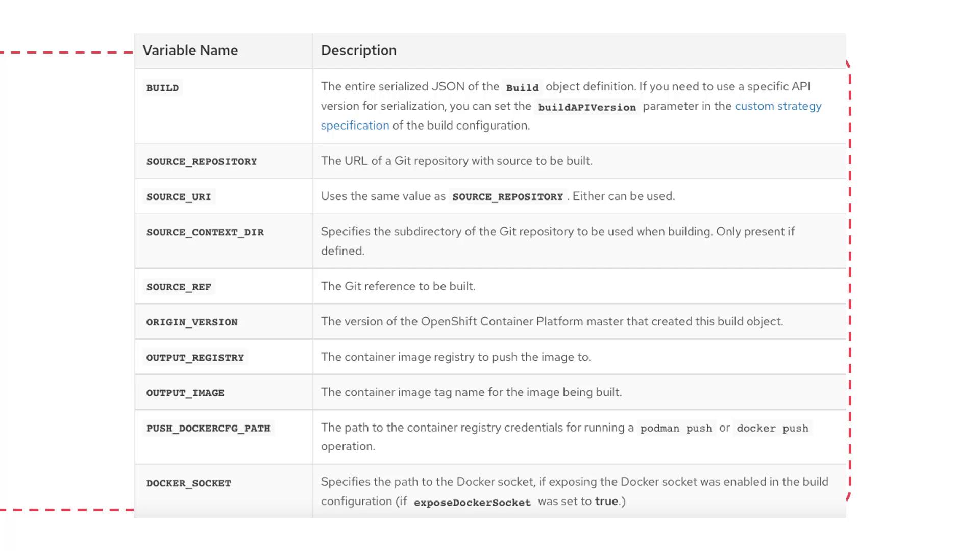Click the Build object inline code
The width and height of the screenshot is (980, 551).
click(522, 88)
